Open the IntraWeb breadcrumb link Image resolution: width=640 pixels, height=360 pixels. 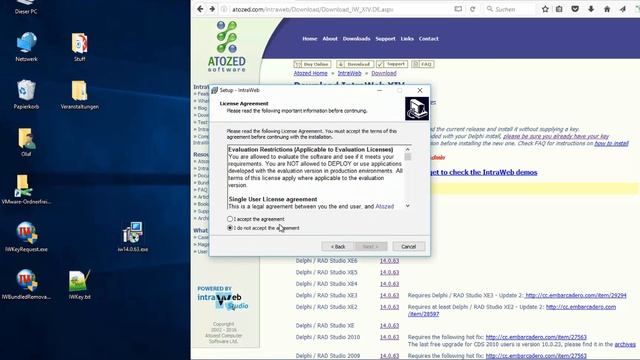[x=349, y=73]
